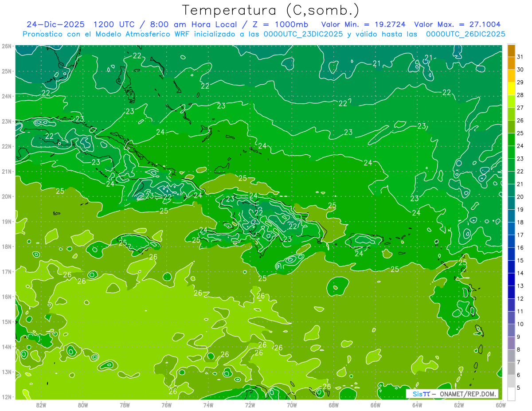
Task: Click the "20N" latitude axis label
Action: point(6,196)
